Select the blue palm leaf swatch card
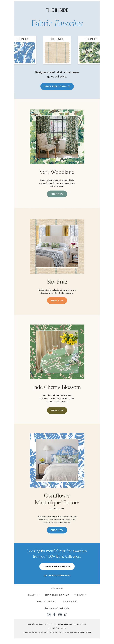 coord(25,50)
